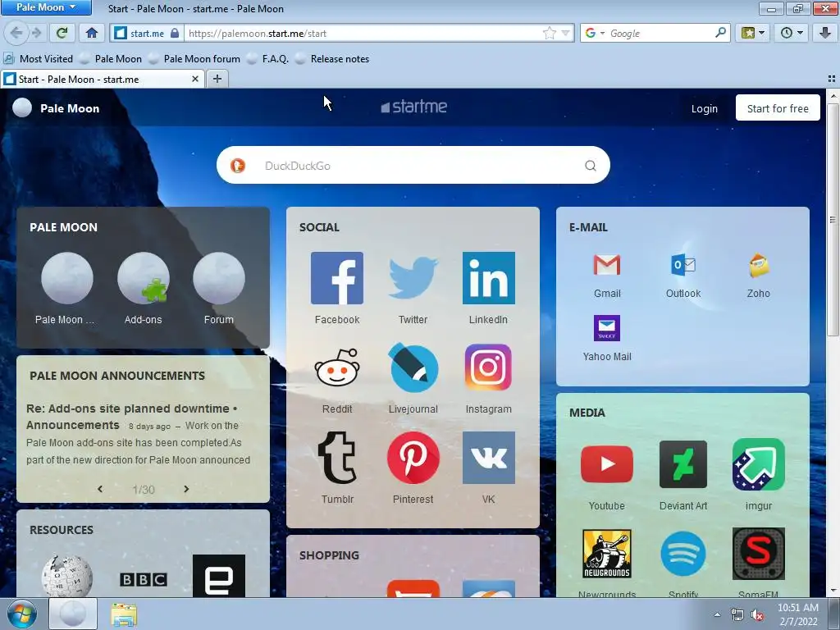Open the Zoho mail icon
Viewport: 840px width, 630px height.
click(x=759, y=265)
